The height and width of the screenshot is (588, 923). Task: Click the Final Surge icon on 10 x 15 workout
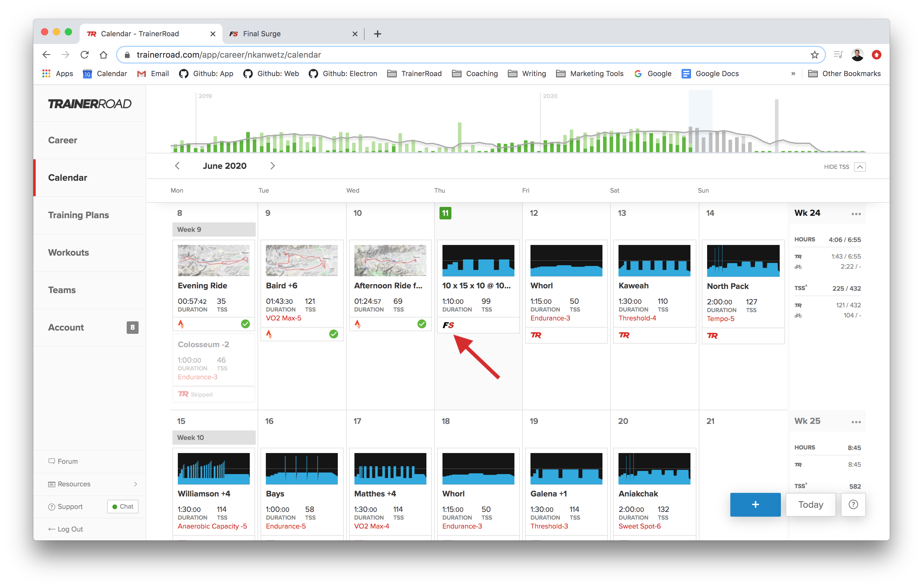[x=448, y=325]
